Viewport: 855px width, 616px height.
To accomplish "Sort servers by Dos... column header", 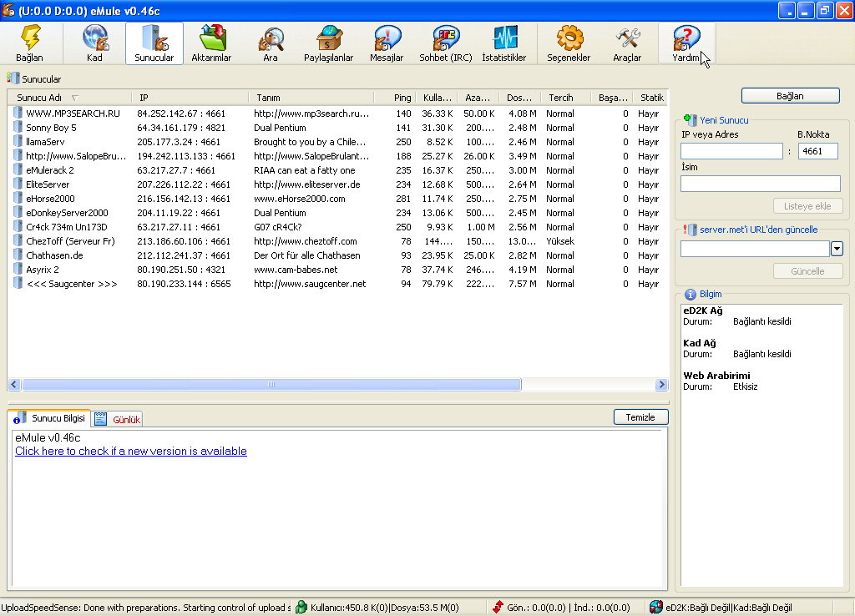I will pos(519,98).
